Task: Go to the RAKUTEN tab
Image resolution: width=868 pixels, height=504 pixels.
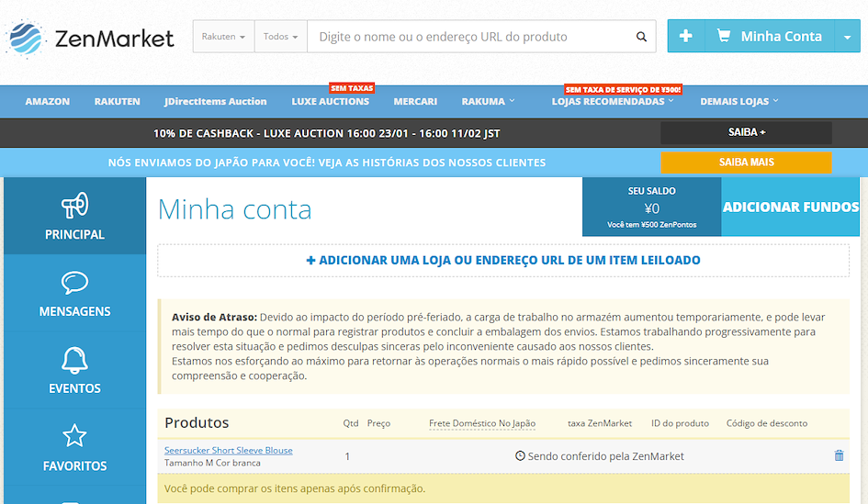Action: [x=117, y=101]
